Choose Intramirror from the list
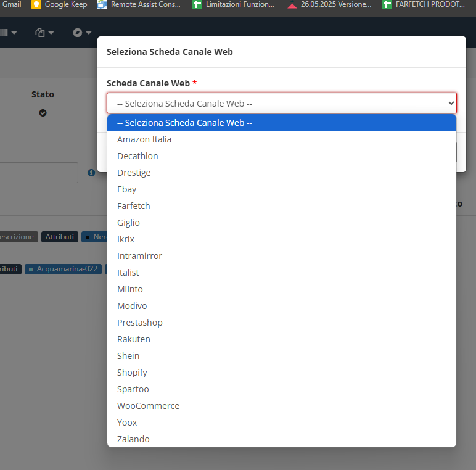The width and height of the screenshot is (476, 470). [x=281, y=256]
